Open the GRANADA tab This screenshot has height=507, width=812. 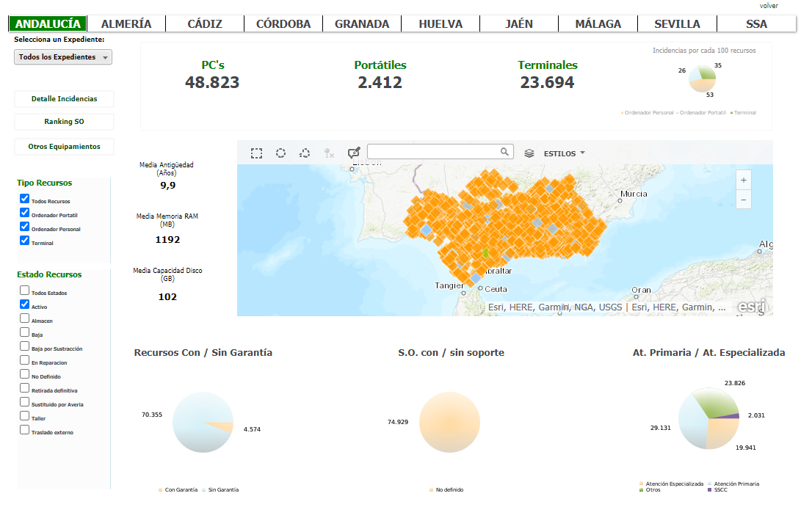(362, 23)
